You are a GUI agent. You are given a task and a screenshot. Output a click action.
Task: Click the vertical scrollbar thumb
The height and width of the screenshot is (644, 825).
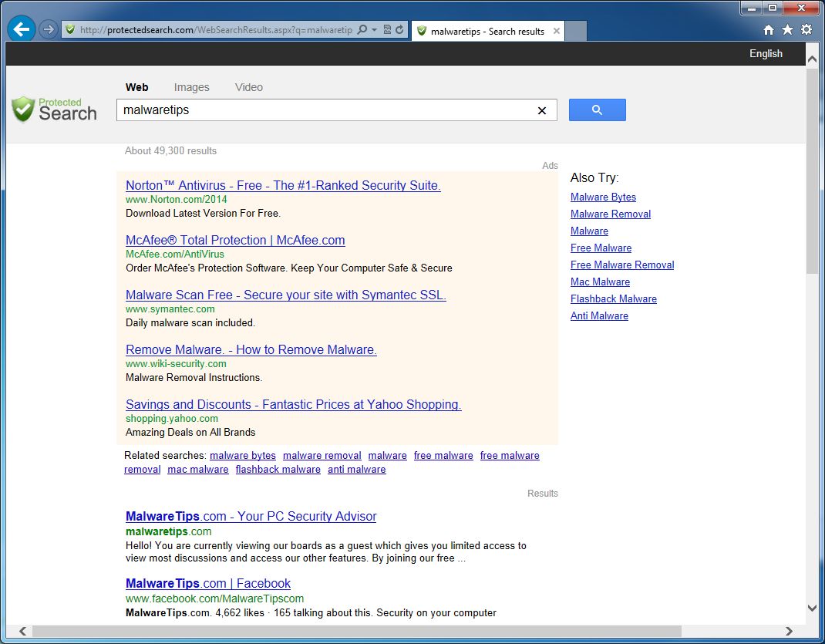(813, 170)
